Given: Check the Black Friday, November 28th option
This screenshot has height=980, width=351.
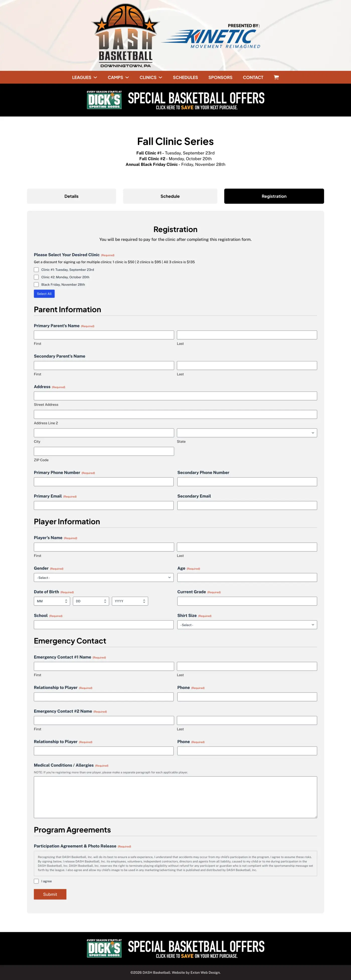Looking at the screenshot, I should (37, 285).
